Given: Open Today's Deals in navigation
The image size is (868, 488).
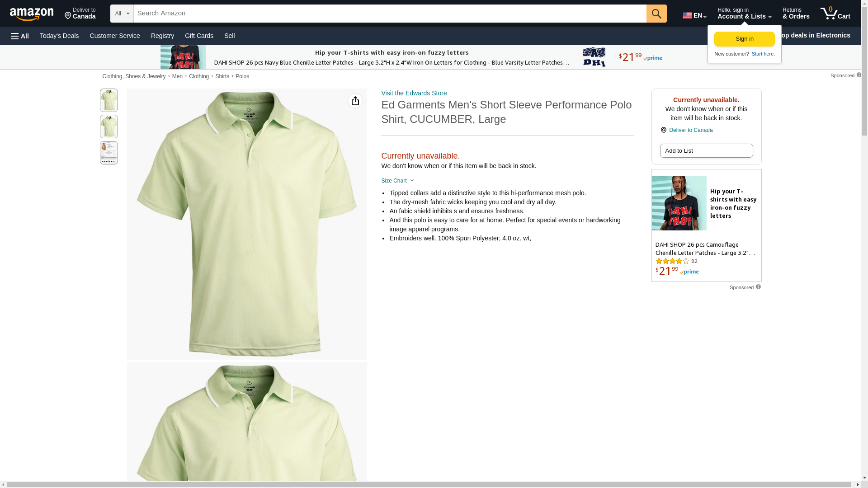Looking at the screenshot, I should tap(59, 36).
